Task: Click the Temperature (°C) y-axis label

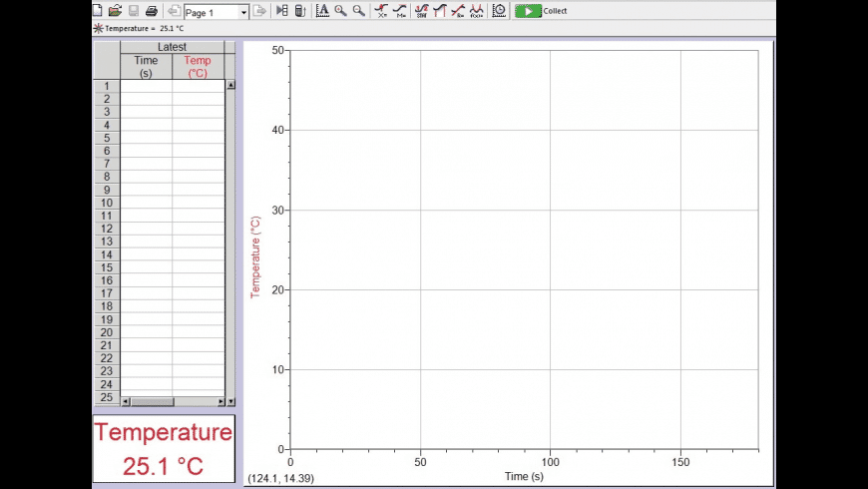Action: 255,256
